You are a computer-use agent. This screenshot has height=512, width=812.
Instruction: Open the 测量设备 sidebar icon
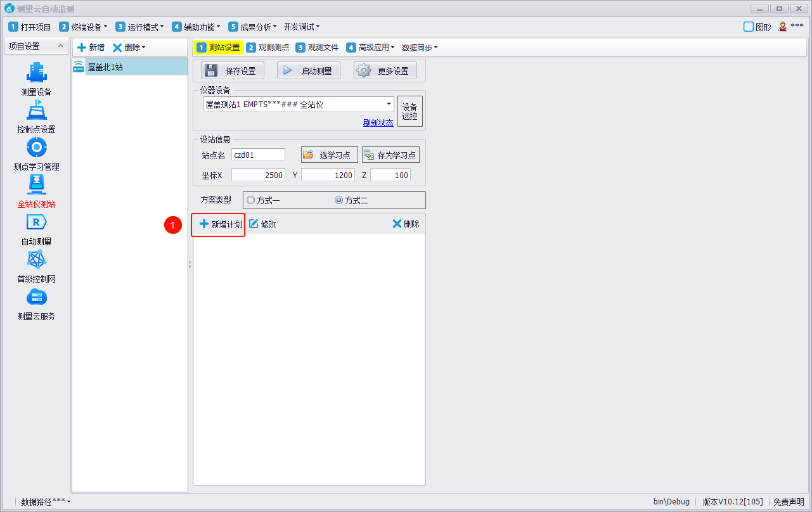click(x=36, y=74)
